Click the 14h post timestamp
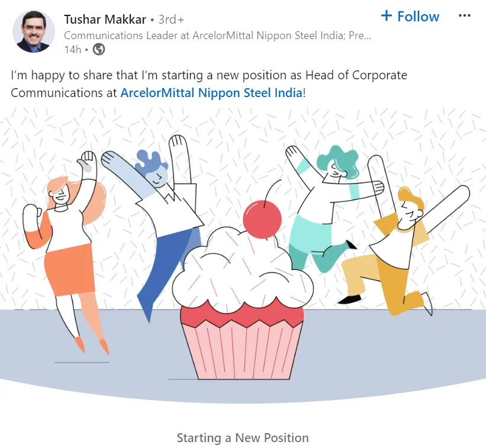Screen dimensions: 486x448 click(73, 49)
